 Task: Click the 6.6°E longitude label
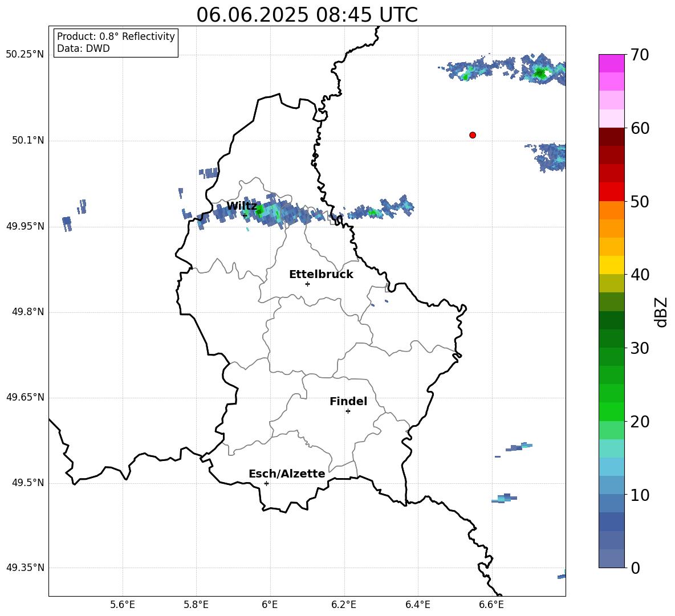(x=491, y=605)
